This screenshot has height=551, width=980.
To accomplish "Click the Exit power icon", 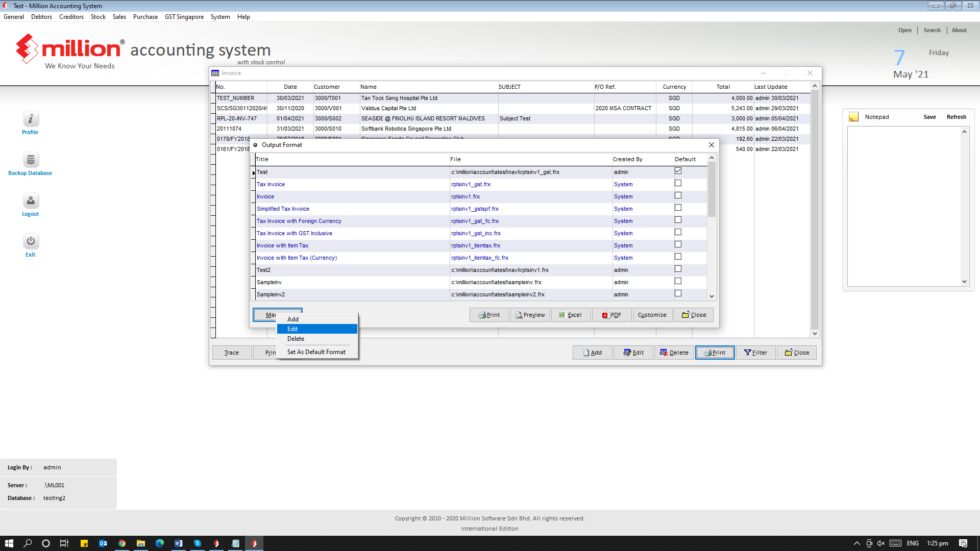I will tap(31, 241).
